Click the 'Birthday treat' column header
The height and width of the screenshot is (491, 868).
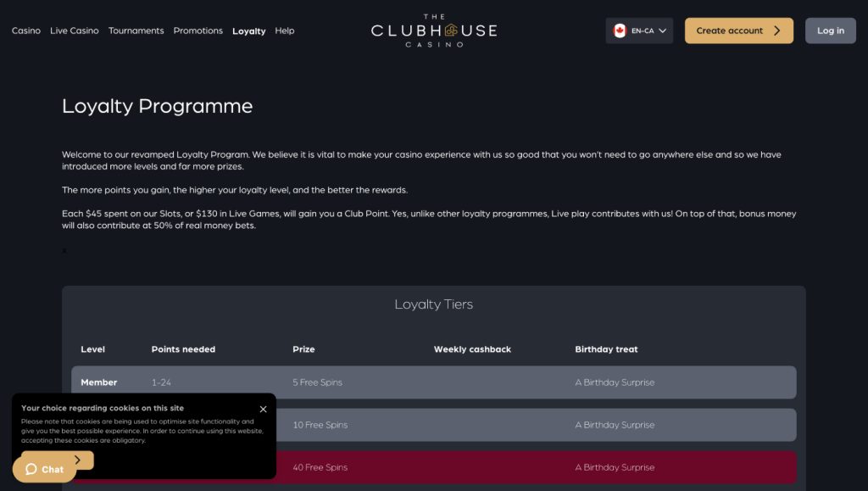606,349
